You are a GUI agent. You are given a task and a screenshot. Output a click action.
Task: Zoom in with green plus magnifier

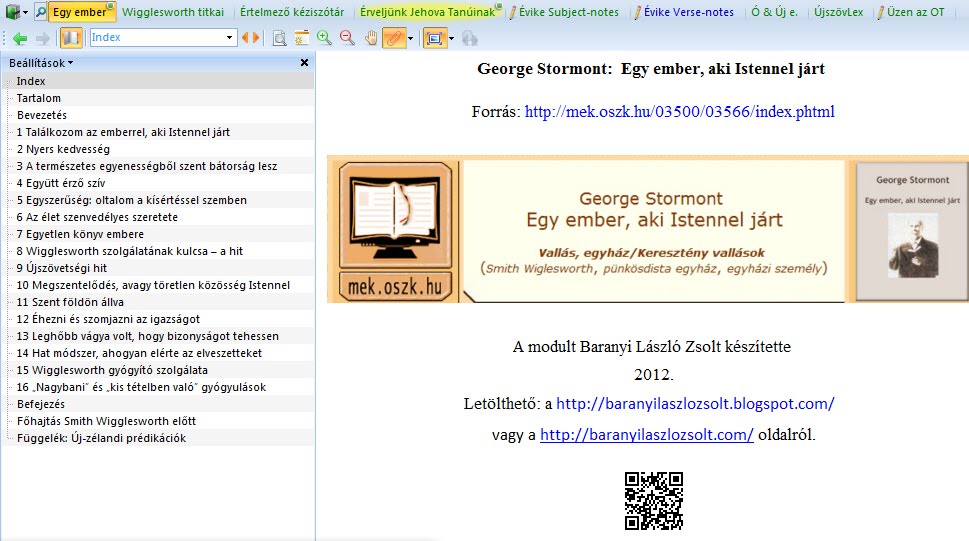click(x=324, y=38)
